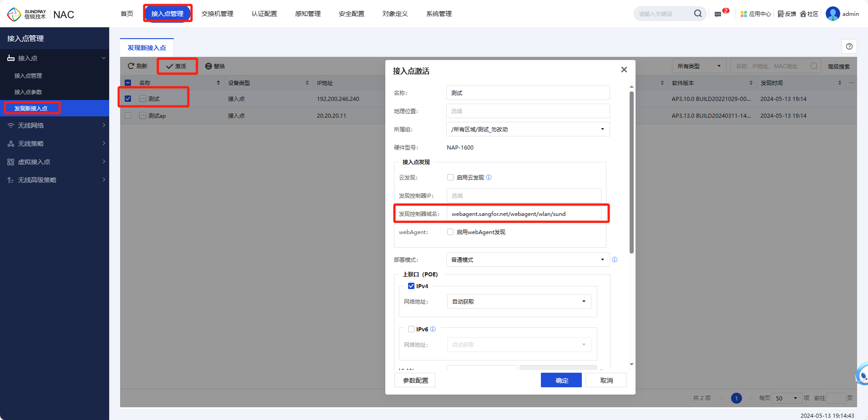Click the floating assistant icon
Screen dimensions: 868x420
pos(862,375)
